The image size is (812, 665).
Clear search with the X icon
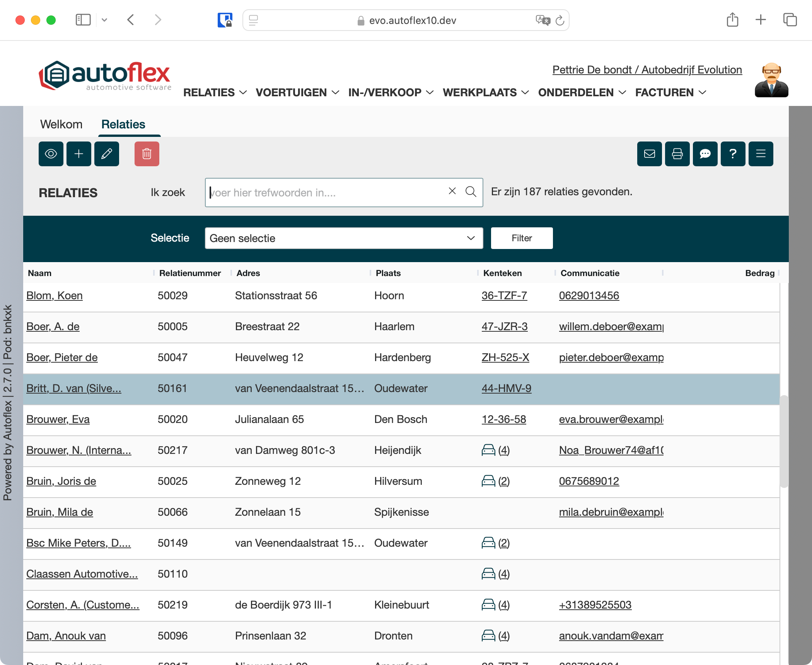pos(452,191)
